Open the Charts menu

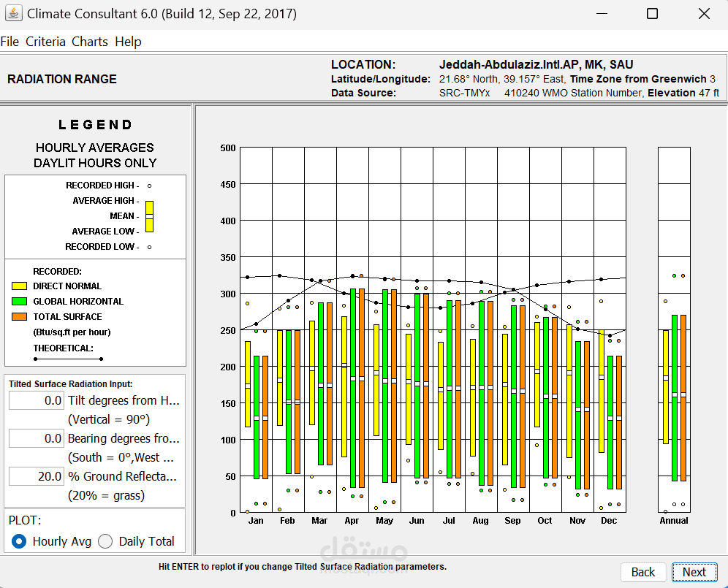pos(90,42)
